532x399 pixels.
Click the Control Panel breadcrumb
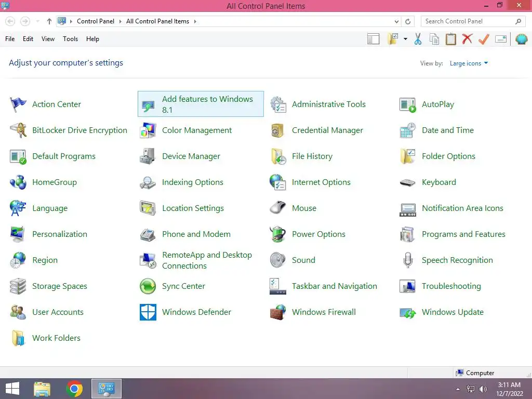tap(96, 21)
